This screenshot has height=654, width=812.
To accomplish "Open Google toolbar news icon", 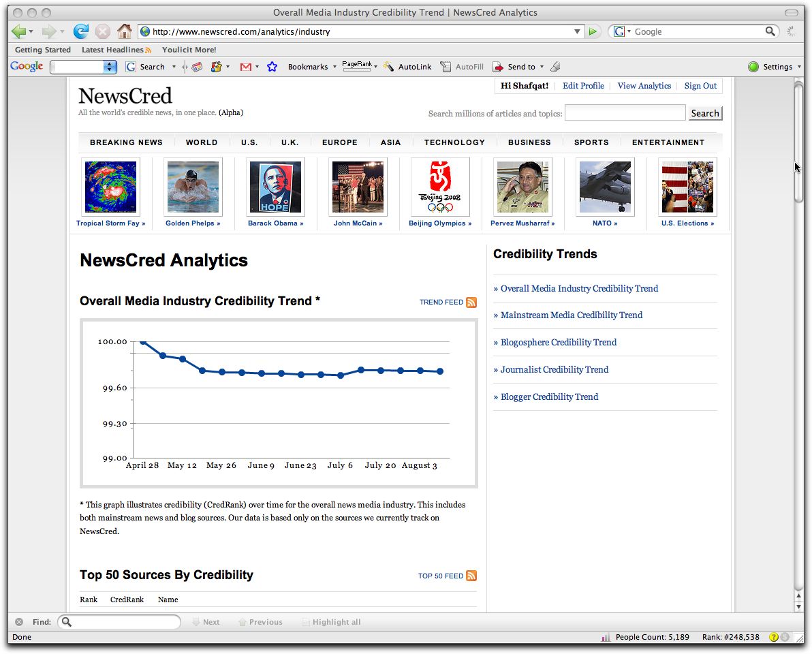I will pyautogui.click(x=197, y=67).
